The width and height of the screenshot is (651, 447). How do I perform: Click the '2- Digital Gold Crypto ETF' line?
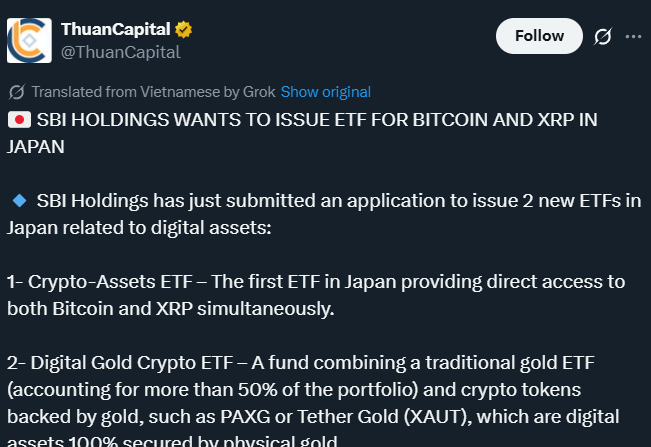[301, 363]
